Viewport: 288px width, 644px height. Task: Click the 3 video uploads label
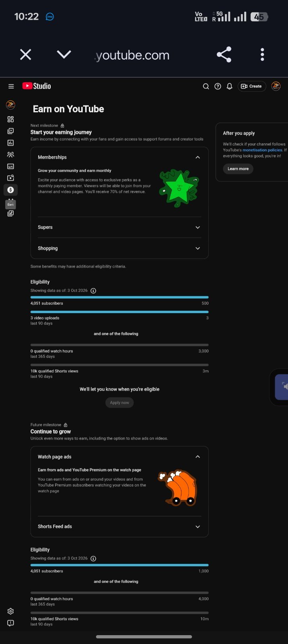coord(45,318)
